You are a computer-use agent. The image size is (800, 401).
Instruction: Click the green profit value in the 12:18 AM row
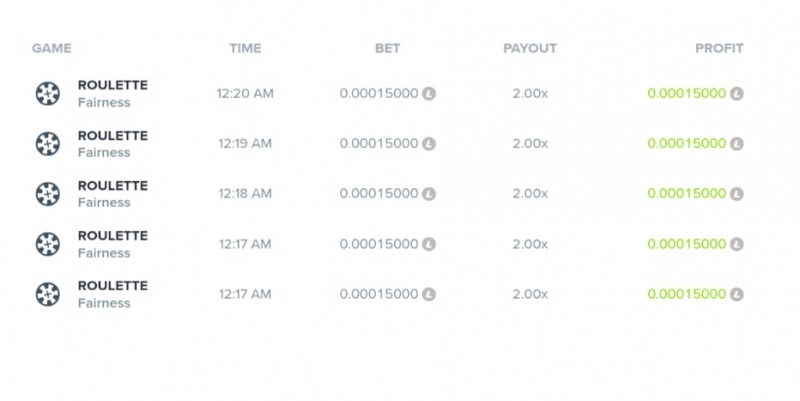point(687,193)
